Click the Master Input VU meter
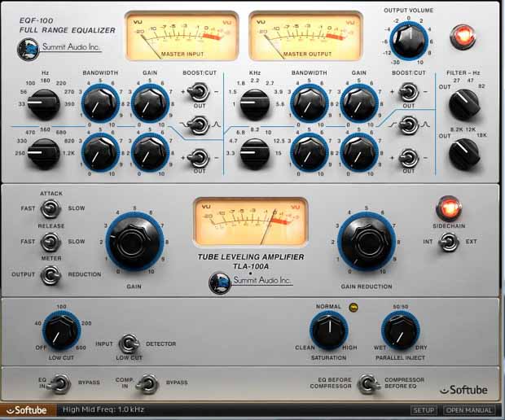 182,36
